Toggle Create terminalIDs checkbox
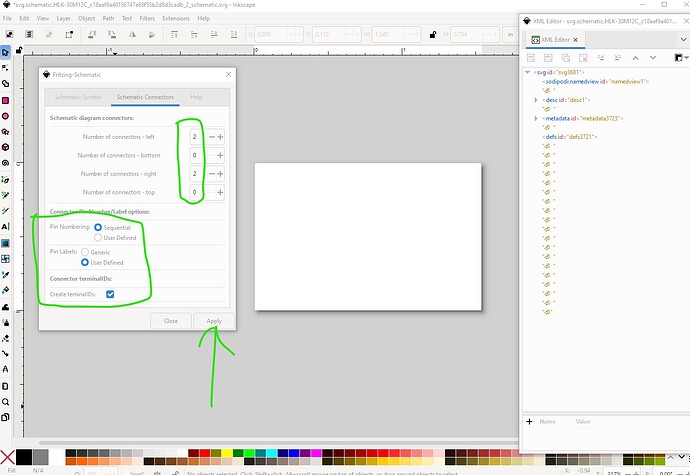The width and height of the screenshot is (690, 475). tap(110, 294)
